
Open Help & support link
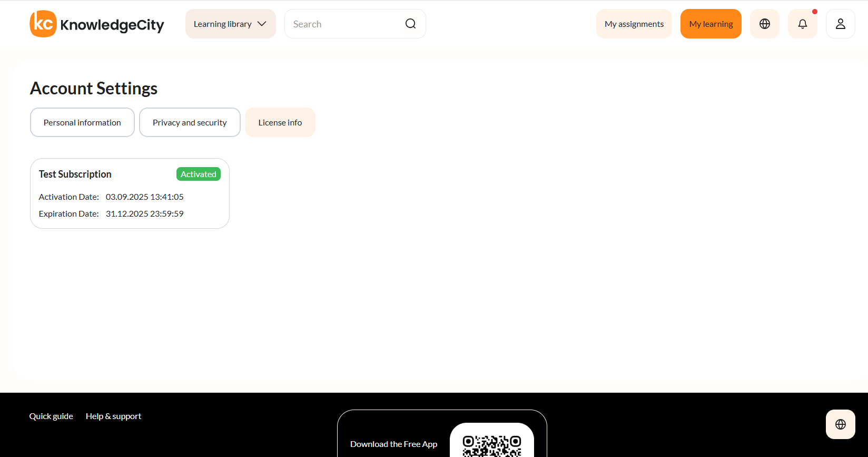point(113,416)
